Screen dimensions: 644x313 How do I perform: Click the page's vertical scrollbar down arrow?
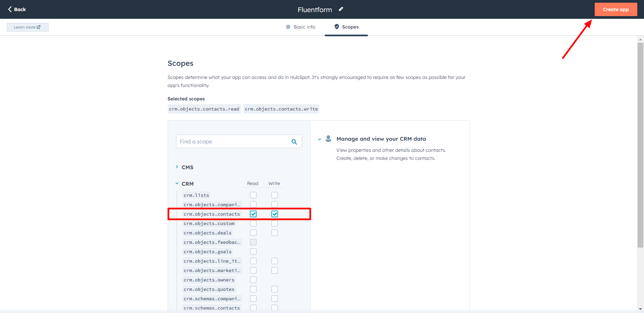tap(640, 309)
